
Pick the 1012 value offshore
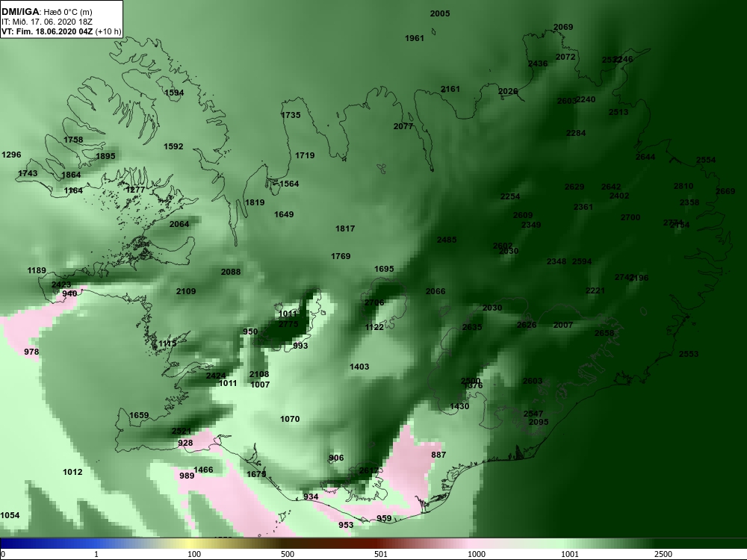(72, 472)
